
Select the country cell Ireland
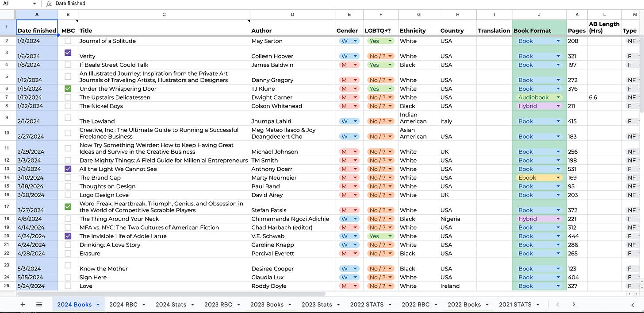458,286
